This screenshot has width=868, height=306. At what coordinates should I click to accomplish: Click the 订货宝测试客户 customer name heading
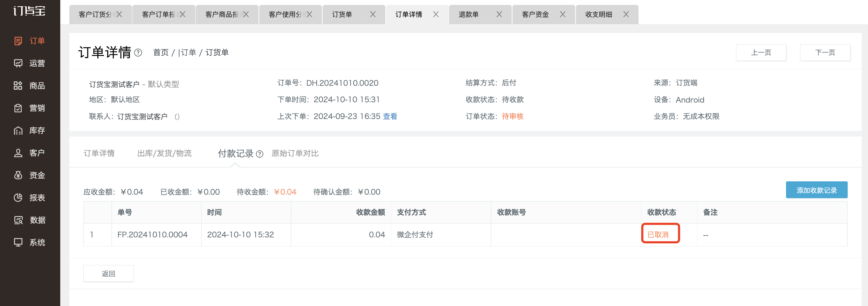pos(114,84)
